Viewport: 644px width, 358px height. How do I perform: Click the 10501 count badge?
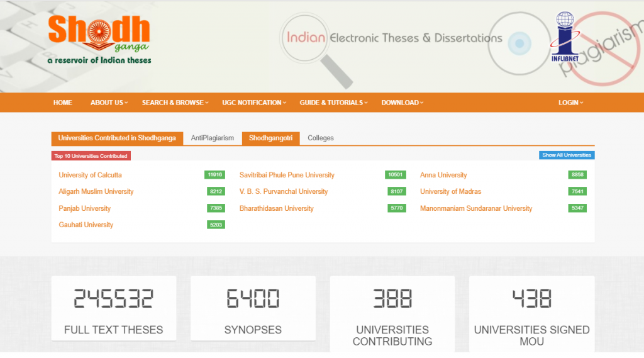(396, 175)
